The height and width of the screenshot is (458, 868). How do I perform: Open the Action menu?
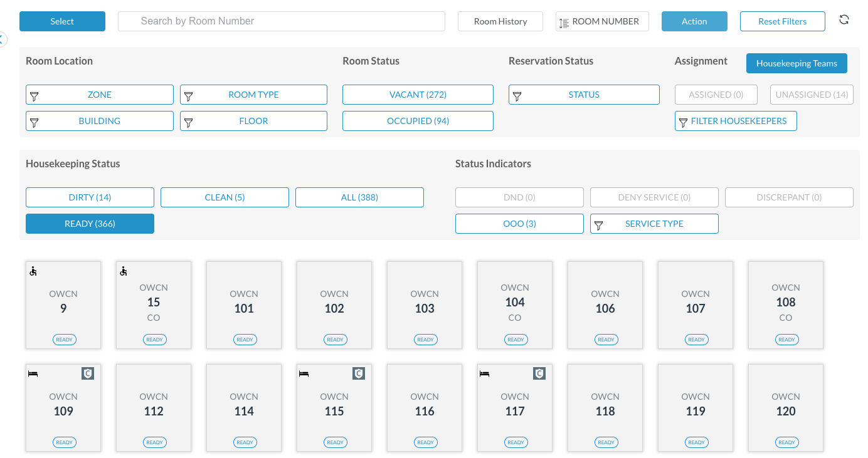(694, 21)
